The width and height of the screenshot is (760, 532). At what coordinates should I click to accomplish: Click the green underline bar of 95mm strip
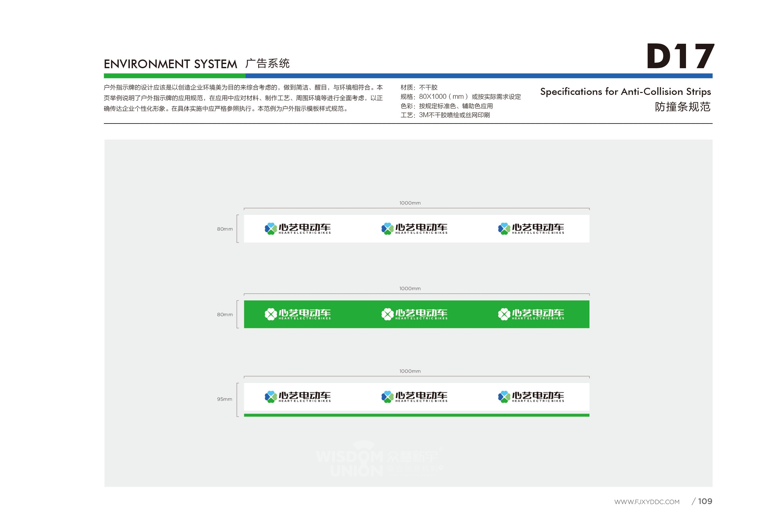coord(416,415)
